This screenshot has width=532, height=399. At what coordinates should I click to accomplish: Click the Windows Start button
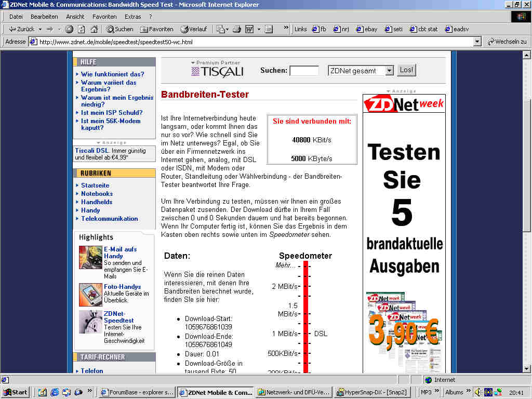[16, 392]
